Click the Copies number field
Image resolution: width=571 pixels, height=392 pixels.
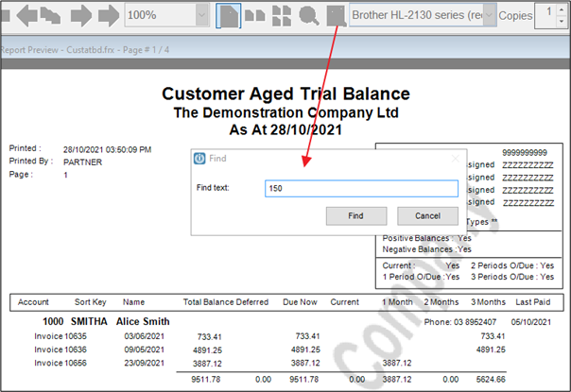click(545, 15)
